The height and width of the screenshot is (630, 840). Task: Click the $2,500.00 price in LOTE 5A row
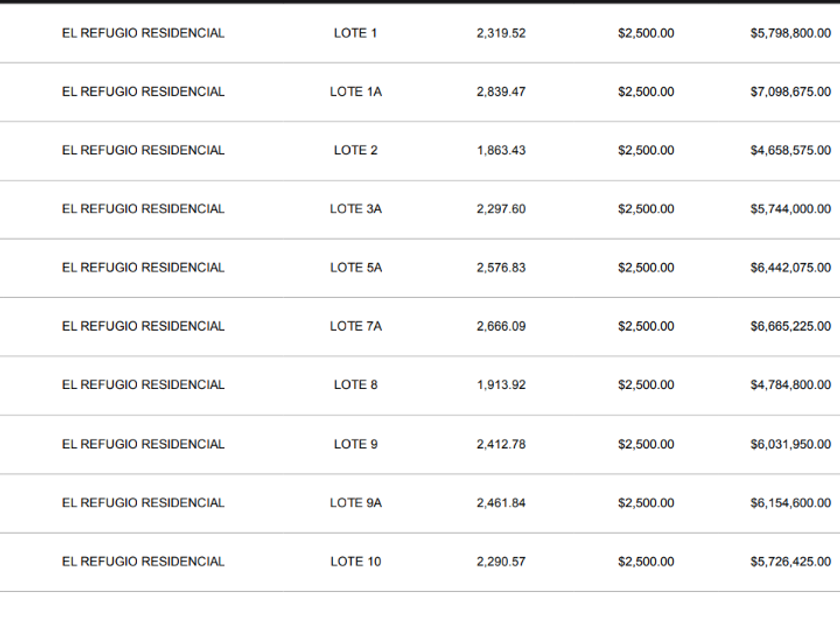(646, 268)
